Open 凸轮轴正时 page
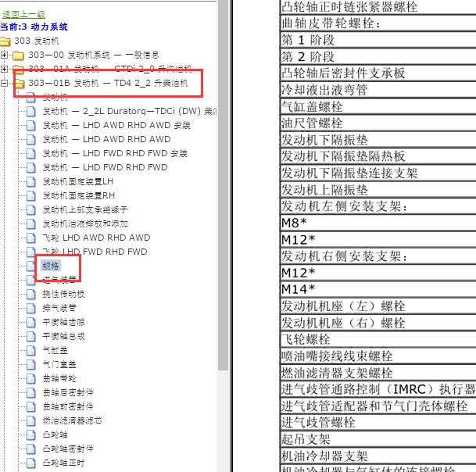 click(63, 463)
